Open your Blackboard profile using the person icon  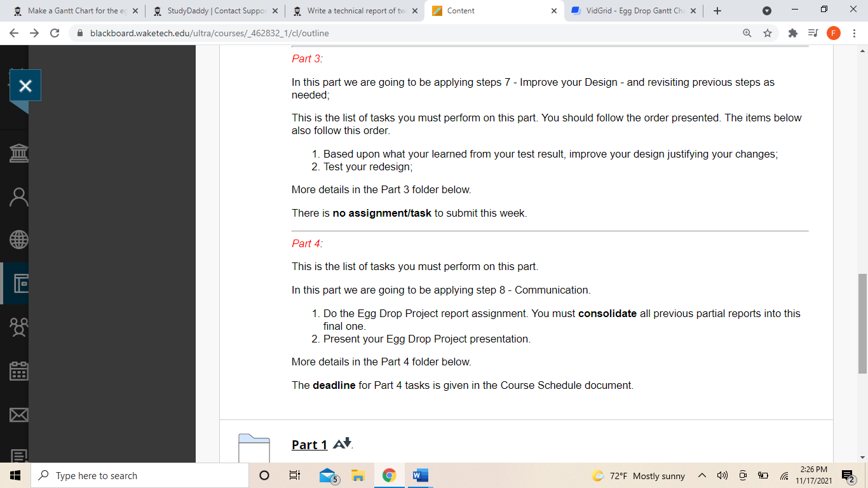coord(17,197)
